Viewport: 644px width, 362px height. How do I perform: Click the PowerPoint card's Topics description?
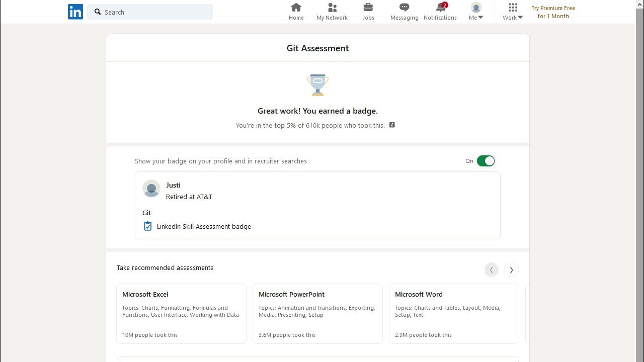[x=317, y=311]
